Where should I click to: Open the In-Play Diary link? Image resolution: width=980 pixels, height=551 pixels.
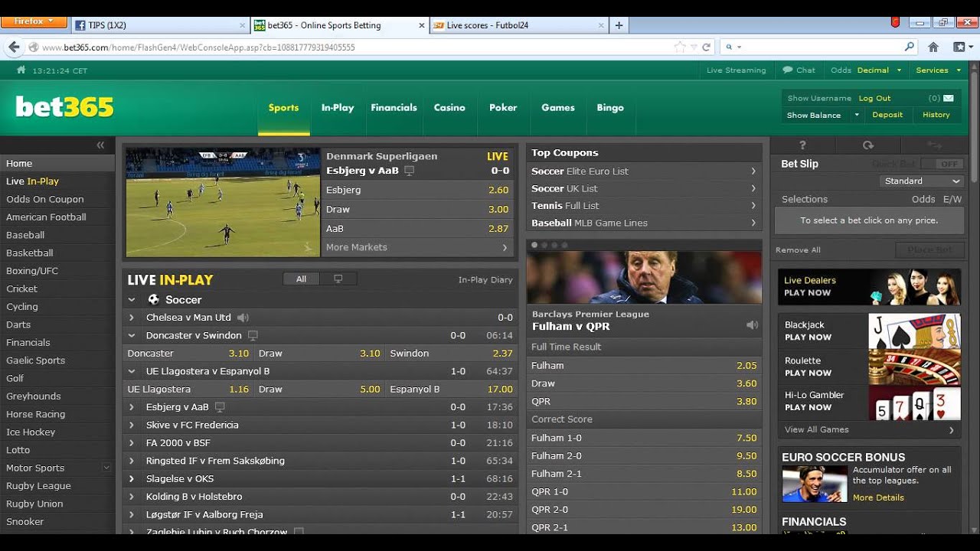[x=485, y=279]
